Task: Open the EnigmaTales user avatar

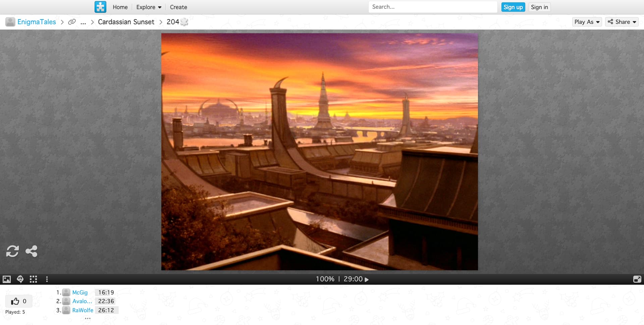Action: coord(10,22)
